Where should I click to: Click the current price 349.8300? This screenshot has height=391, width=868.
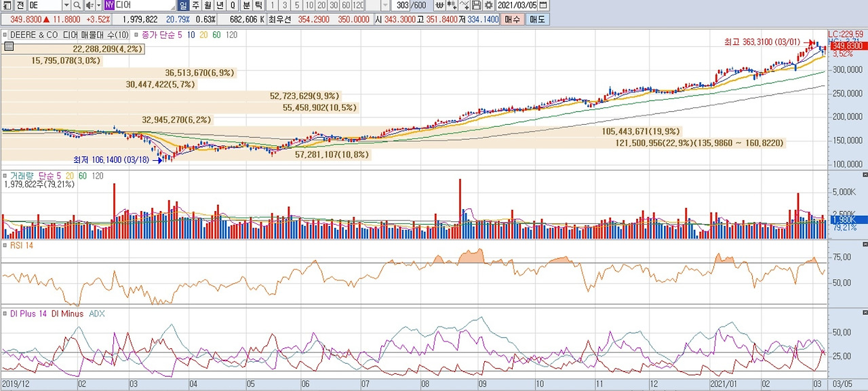tap(25, 20)
